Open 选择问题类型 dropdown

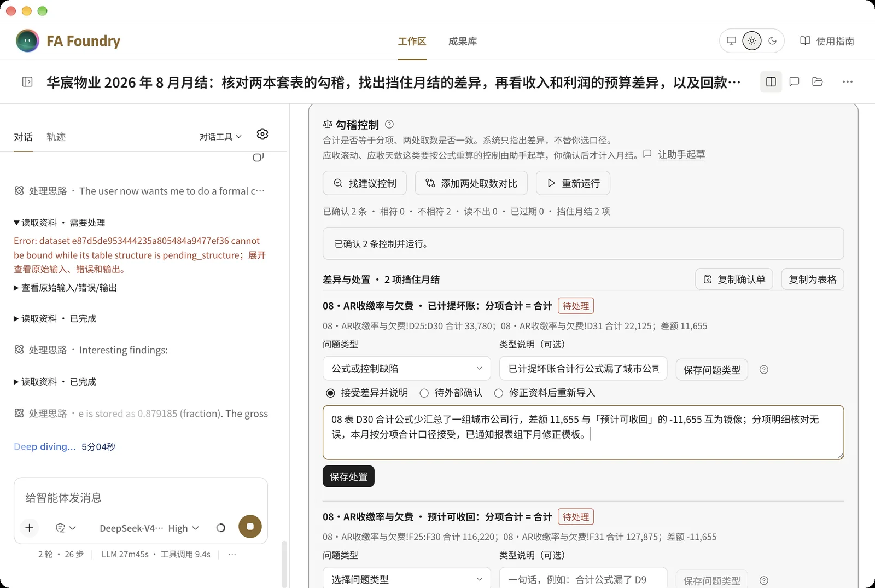[x=407, y=579]
